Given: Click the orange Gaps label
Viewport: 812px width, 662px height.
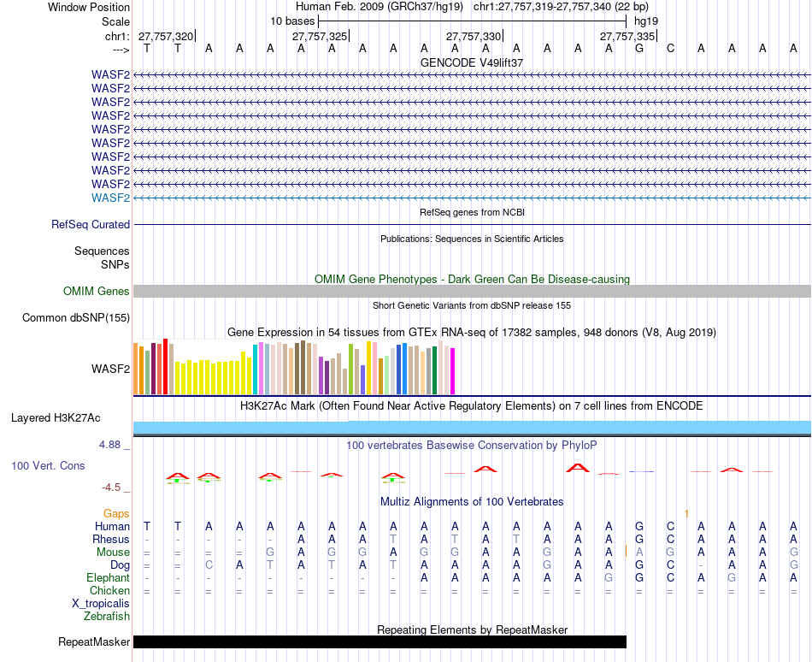Looking at the screenshot, I should click(x=116, y=514).
